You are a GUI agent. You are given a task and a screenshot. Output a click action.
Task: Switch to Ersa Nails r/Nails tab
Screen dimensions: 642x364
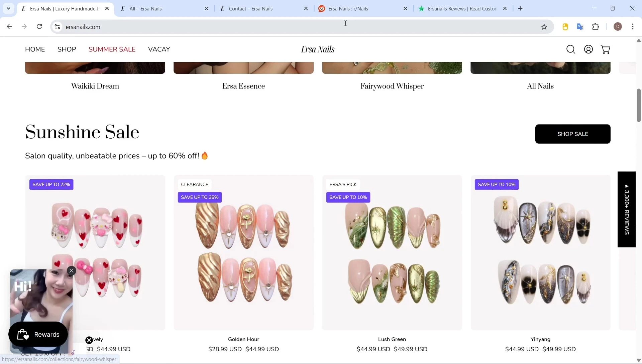[x=363, y=9]
